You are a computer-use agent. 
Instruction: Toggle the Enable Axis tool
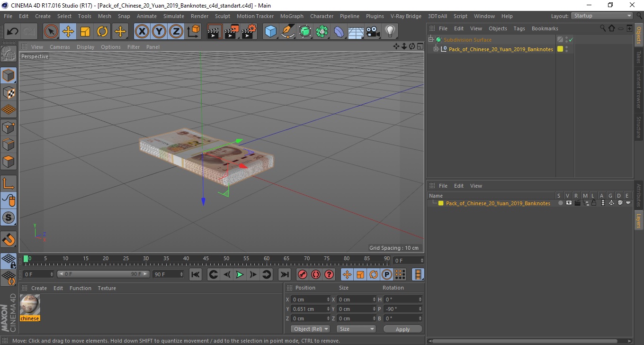(9, 183)
